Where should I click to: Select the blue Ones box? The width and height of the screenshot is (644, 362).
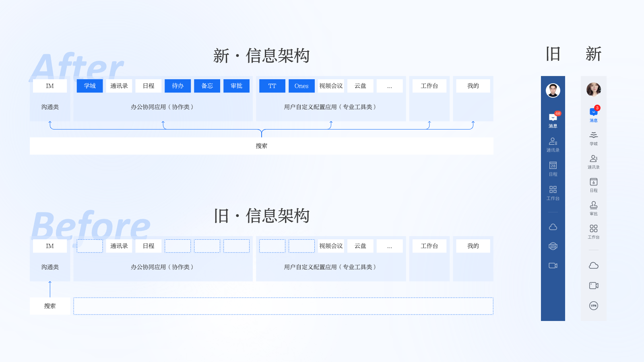301,86
